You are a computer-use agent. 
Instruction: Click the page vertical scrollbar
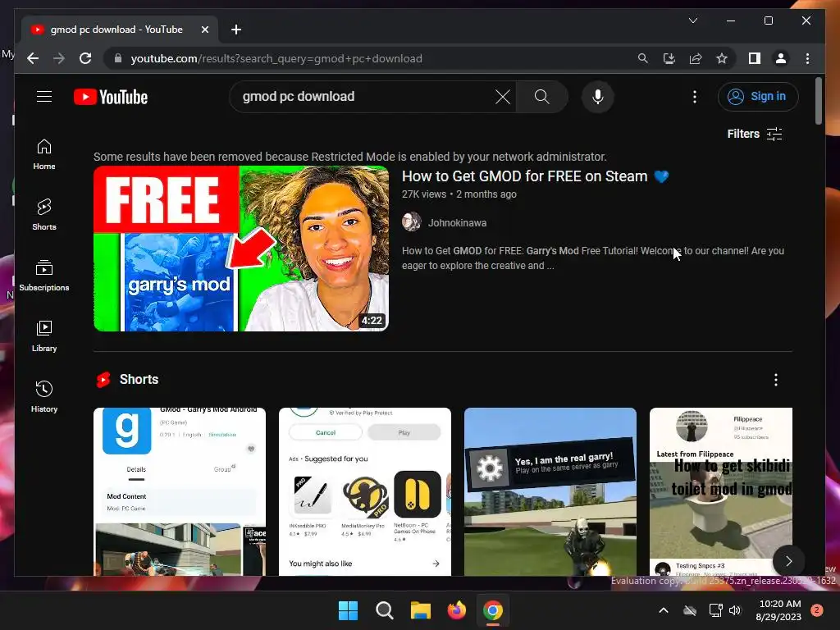click(819, 102)
